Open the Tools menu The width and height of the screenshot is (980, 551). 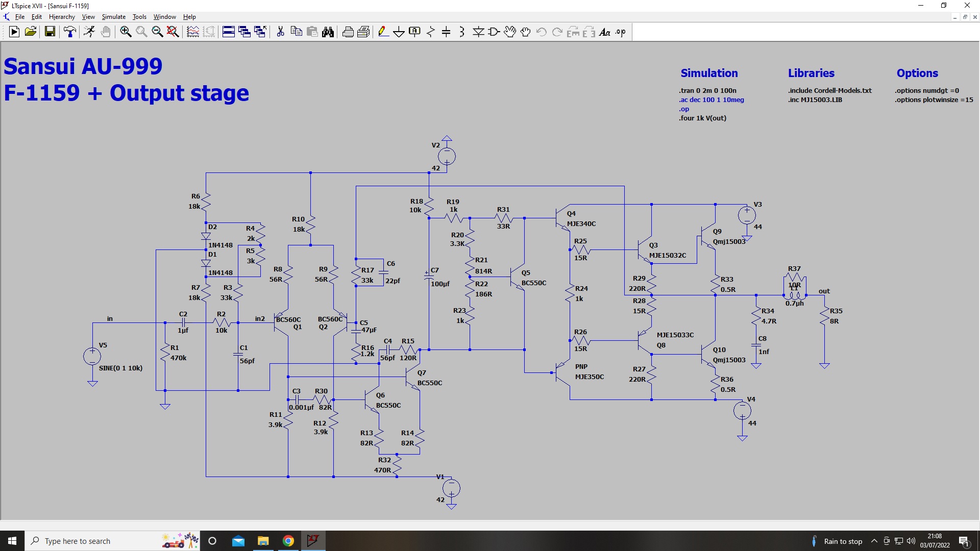[x=139, y=17]
